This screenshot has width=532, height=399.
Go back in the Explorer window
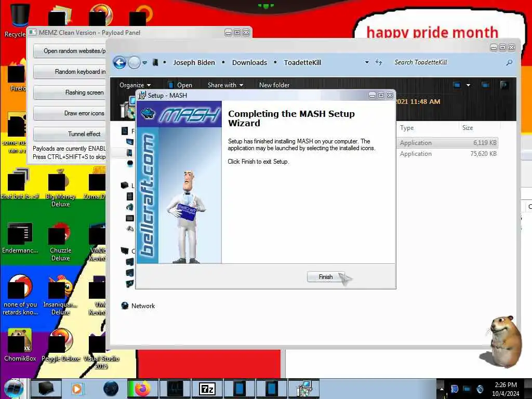tap(119, 62)
